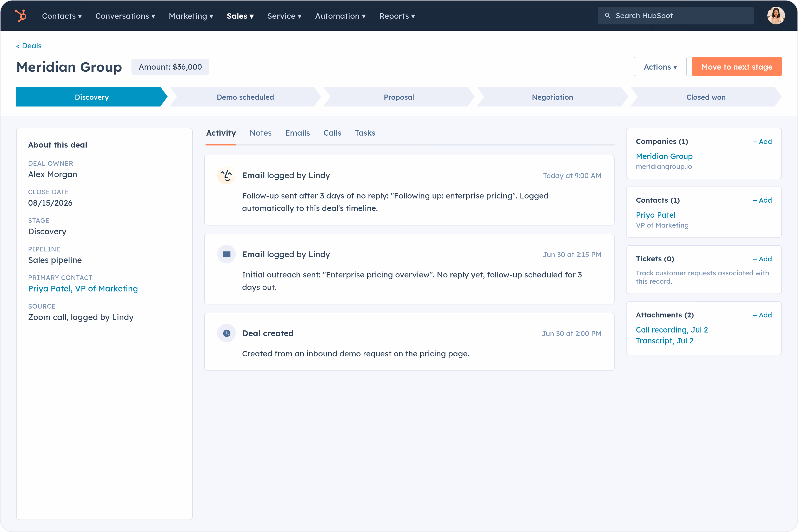Viewport: 798px width, 532px height.
Task: Open the Service dropdown
Action: pos(284,16)
